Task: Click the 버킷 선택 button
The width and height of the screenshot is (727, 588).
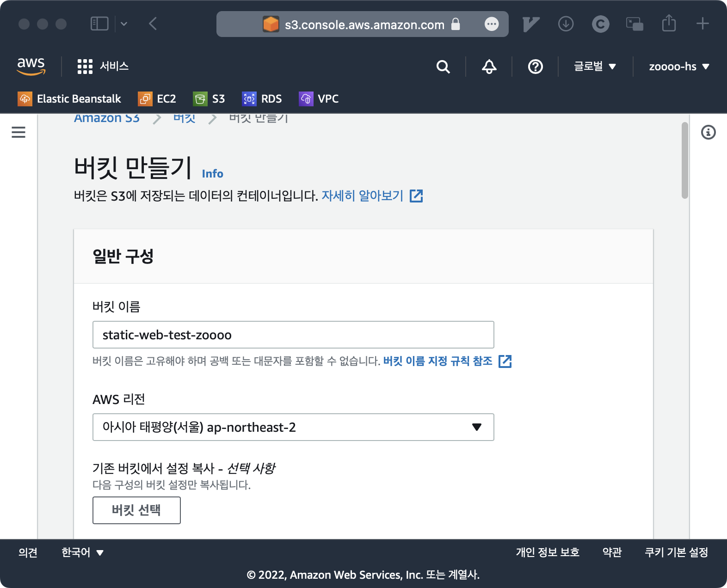Action: pos(136,510)
